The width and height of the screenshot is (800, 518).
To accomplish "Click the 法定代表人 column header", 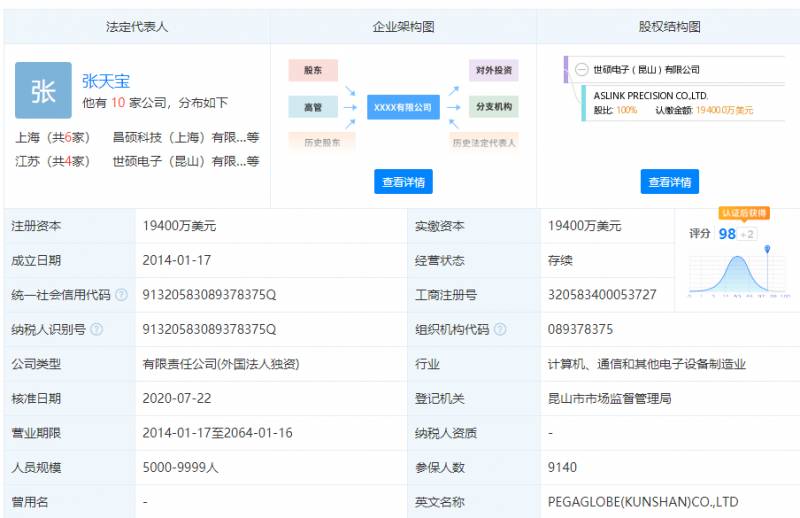I will [137, 27].
